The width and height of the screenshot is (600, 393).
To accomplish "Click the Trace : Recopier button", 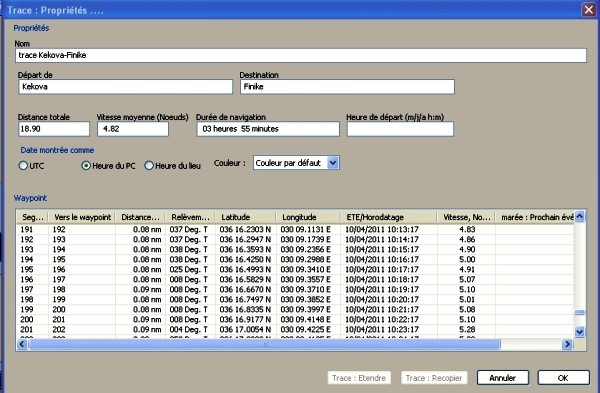I will point(434,378).
